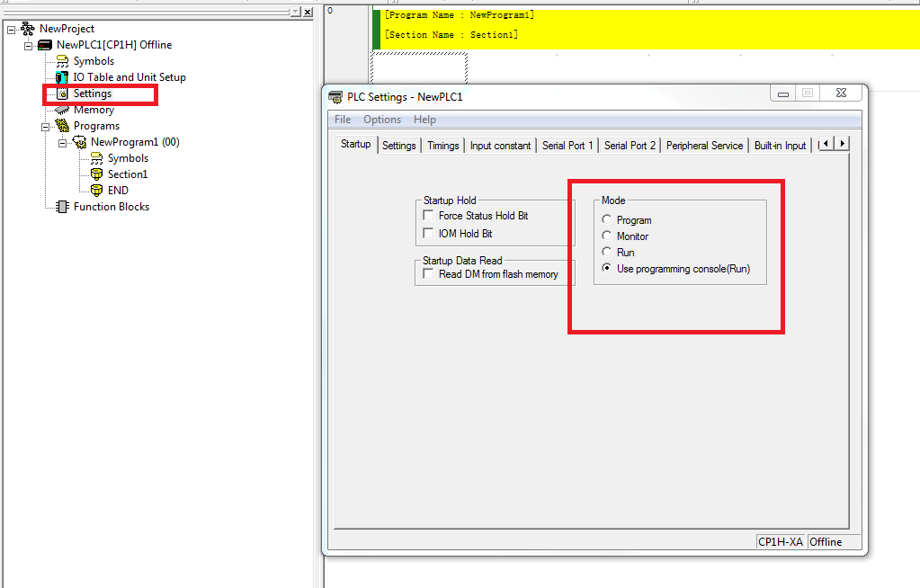Image resolution: width=920 pixels, height=588 pixels.
Task: Select the Section1 ladder icon
Action: (x=96, y=174)
